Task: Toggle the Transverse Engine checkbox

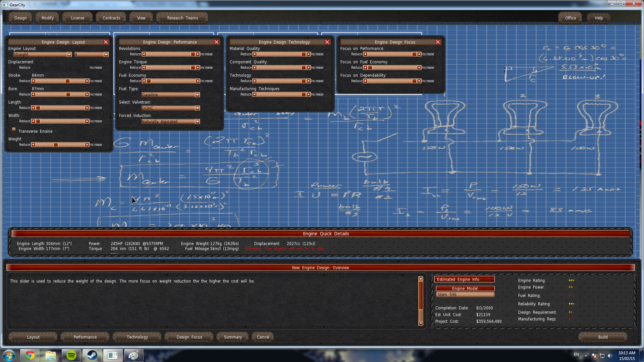Action: tap(14, 129)
